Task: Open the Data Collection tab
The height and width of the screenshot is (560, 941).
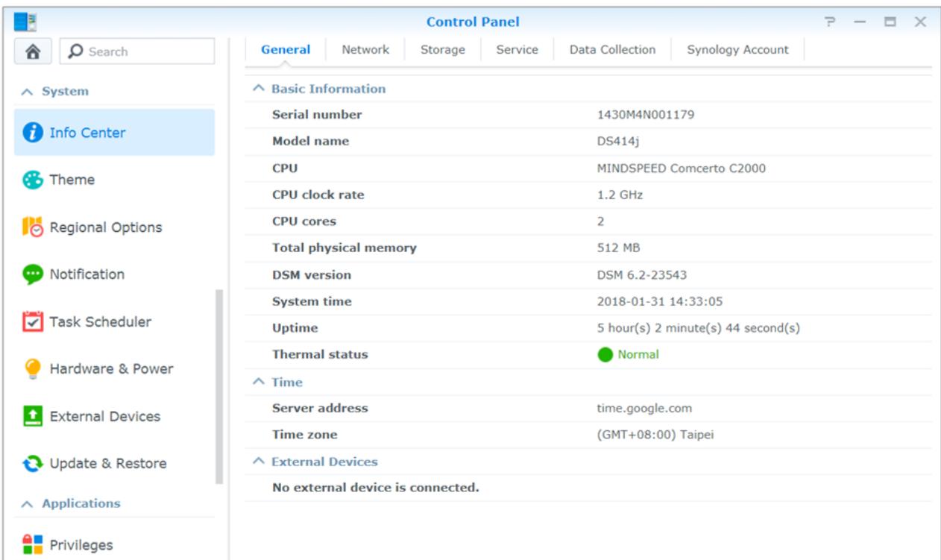Action: pos(612,50)
